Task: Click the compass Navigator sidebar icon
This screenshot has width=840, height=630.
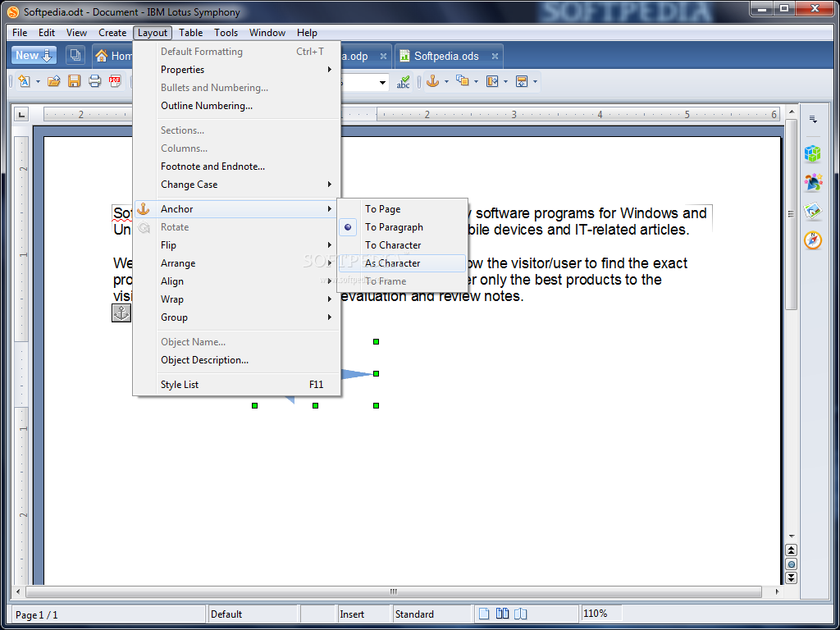Action: tap(813, 240)
